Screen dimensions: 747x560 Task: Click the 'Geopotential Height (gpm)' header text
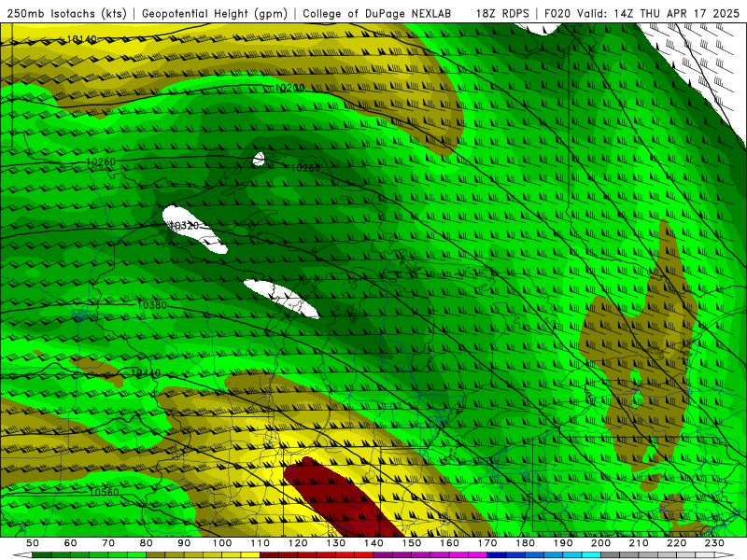tap(215, 13)
